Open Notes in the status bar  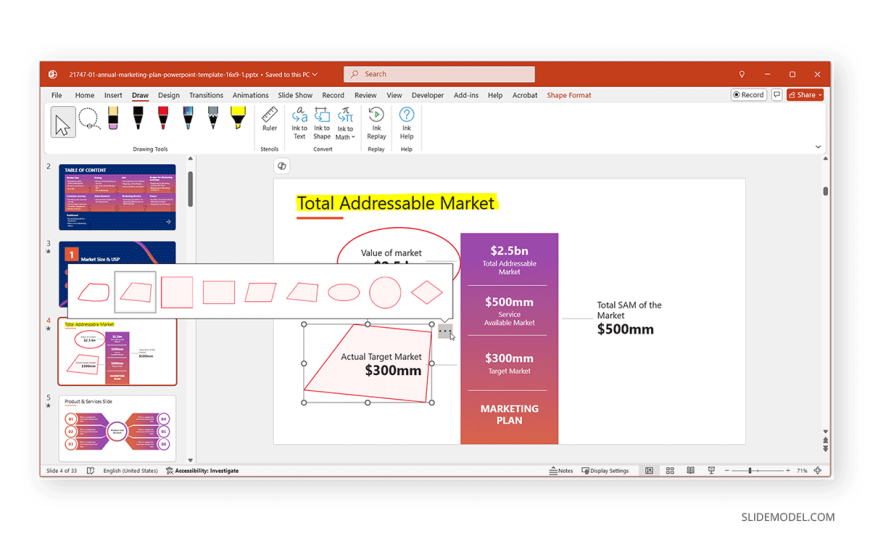click(x=561, y=471)
